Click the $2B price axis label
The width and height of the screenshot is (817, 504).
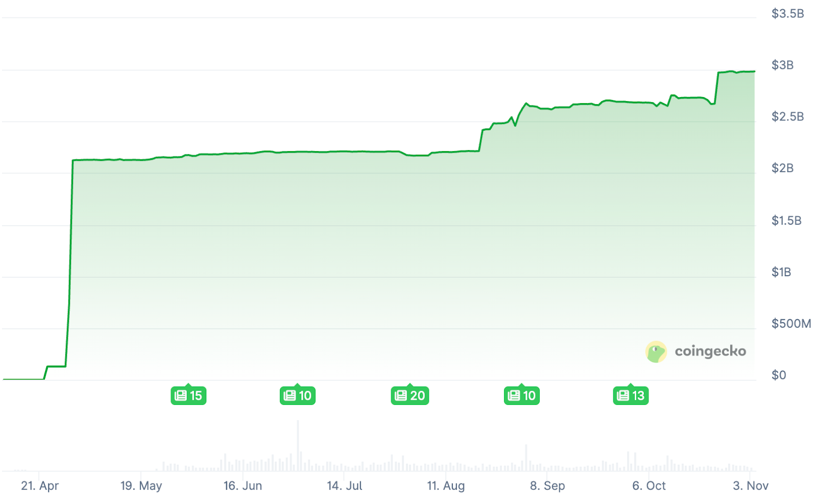782,168
